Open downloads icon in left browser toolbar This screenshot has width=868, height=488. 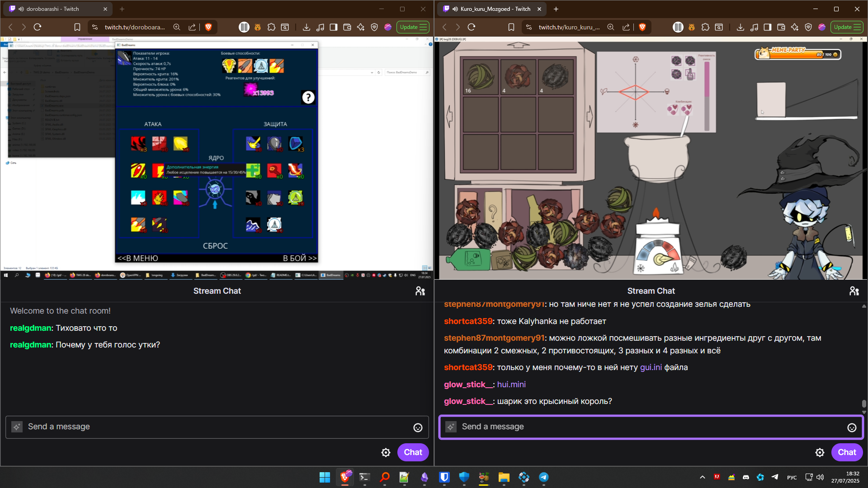click(x=306, y=27)
